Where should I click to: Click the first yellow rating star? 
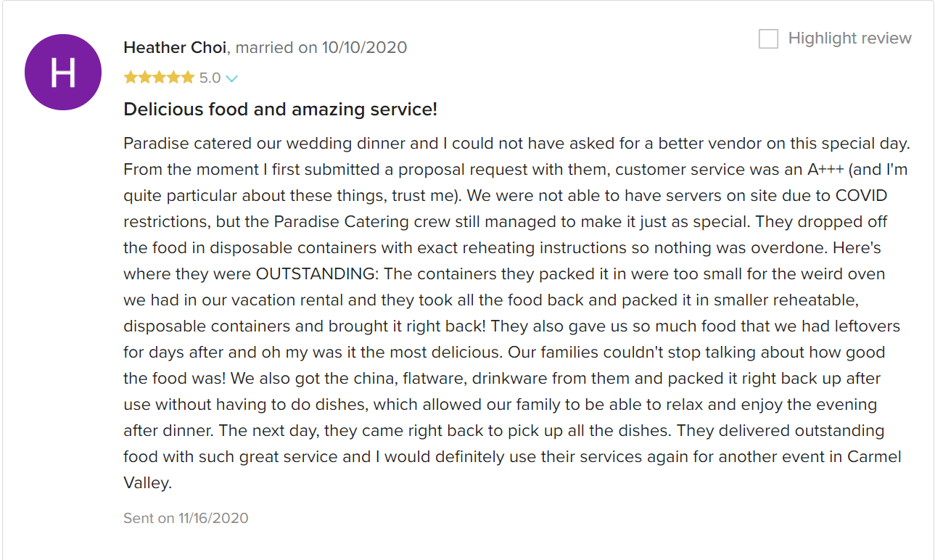[131, 78]
